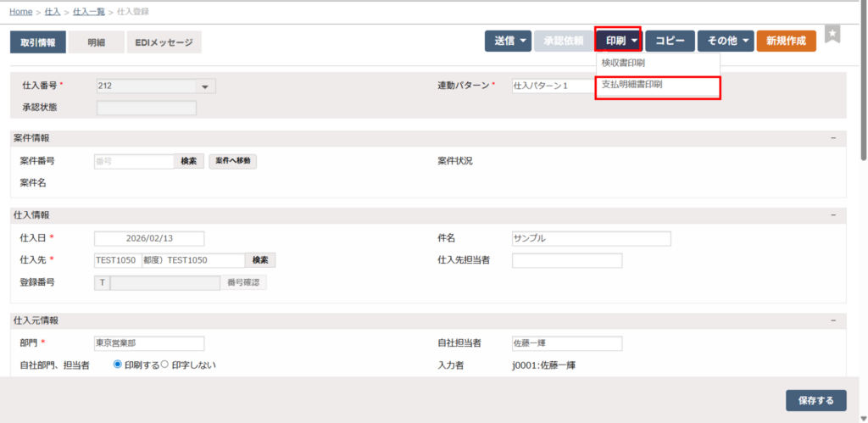
Task: Expand the 送信 dropdown button
Action: [x=508, y=41]
